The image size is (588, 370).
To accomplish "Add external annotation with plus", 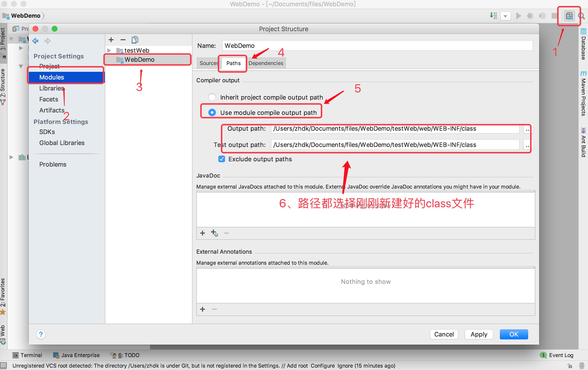I will (203, 309).
